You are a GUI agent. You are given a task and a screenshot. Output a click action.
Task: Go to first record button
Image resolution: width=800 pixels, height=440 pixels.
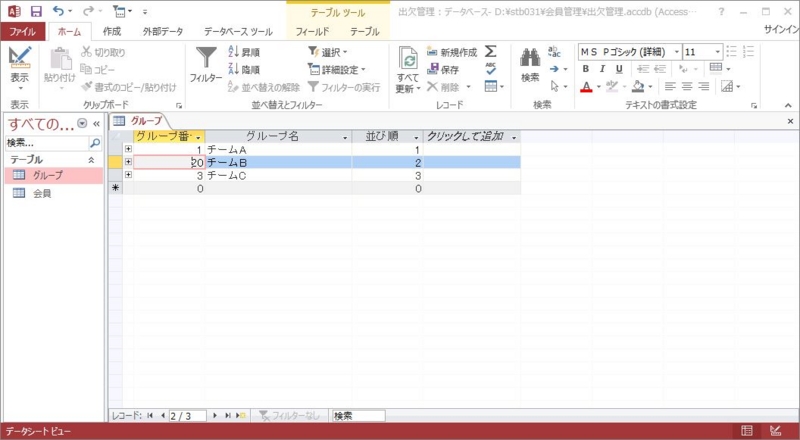150,416
